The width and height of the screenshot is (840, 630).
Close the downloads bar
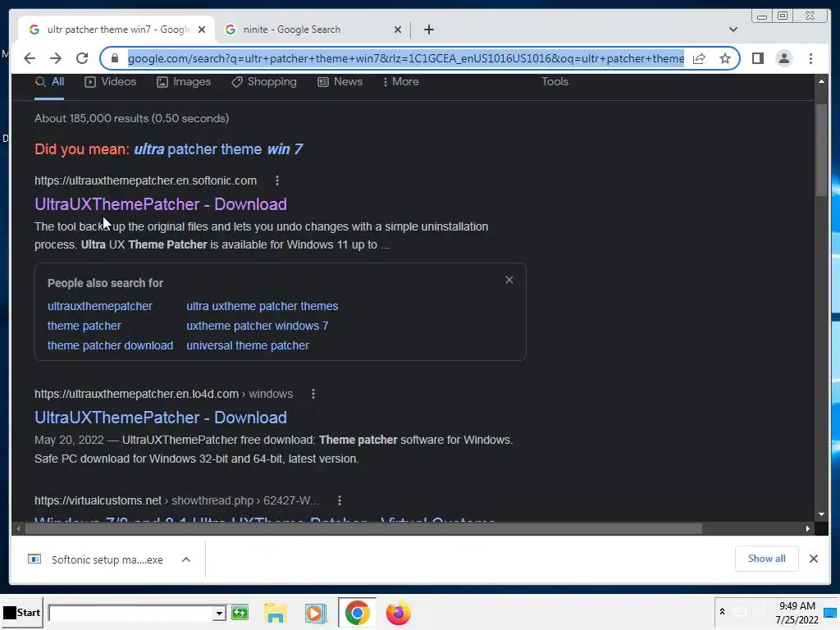point(814,559)
